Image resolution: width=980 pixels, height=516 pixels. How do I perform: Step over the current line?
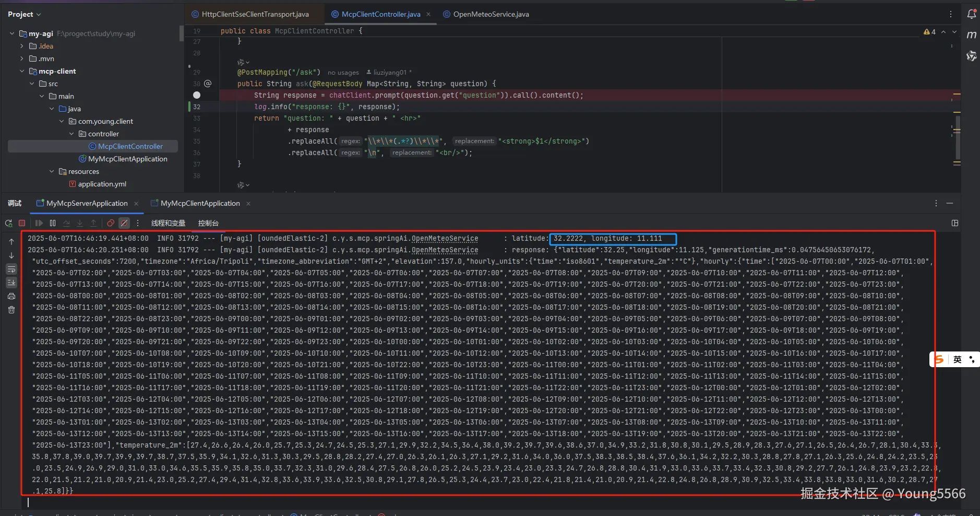(x=66, y=223)
